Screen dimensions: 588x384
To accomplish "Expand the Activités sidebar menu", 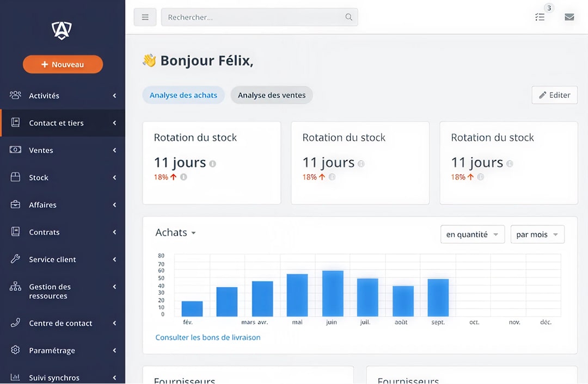I will [63, 96].
